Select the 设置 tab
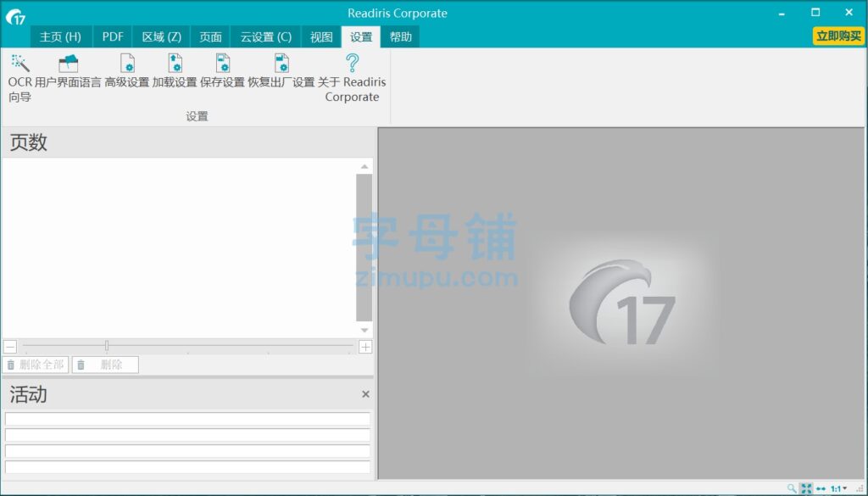This screenshot has height=496, width=868. click(x=361, y=37)
